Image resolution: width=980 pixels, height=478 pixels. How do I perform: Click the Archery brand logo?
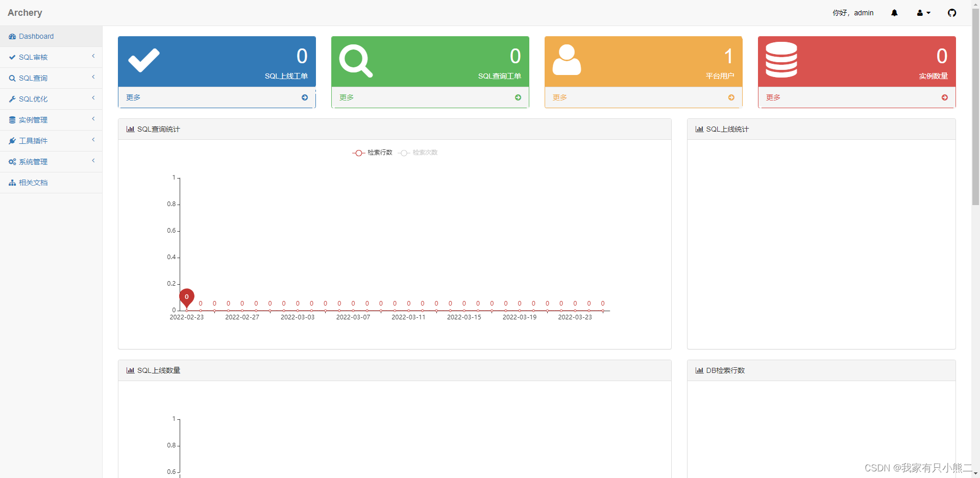[x=25, y=13]
